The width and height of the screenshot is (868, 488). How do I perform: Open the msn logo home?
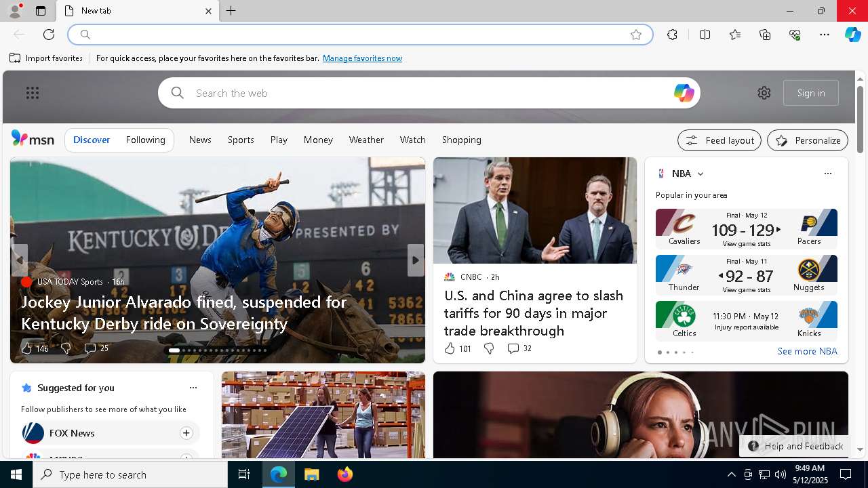33,139
